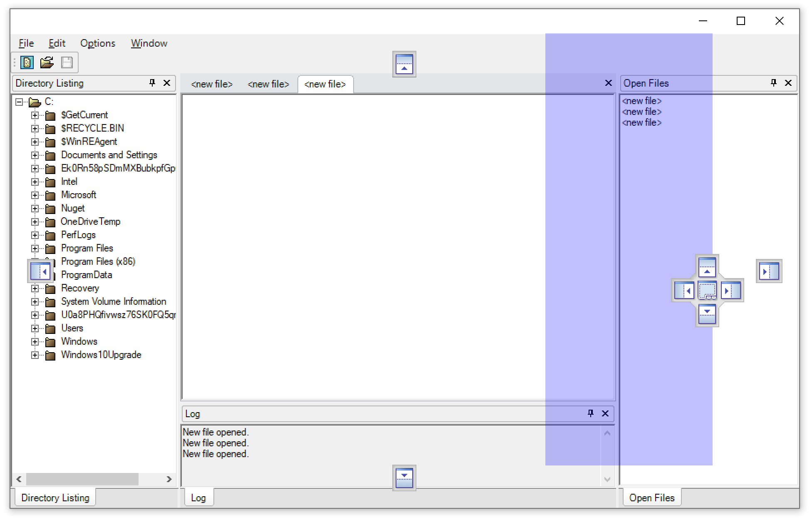Click the Save file toolbar icon
This screenshot has width=812, height=520.
pyautogui.click(x=67, y=63)
